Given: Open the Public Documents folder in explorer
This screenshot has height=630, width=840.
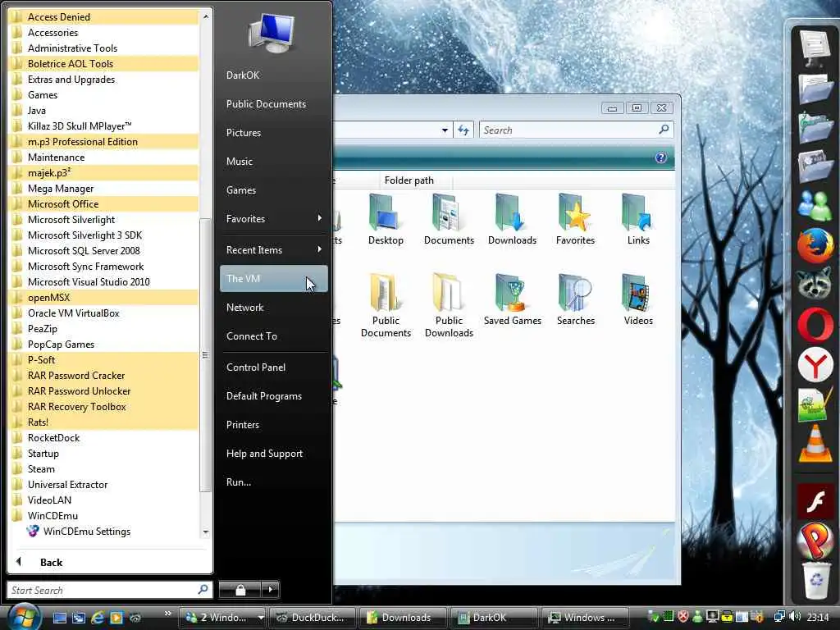Looking at the screenshot, I should point(386,305).
